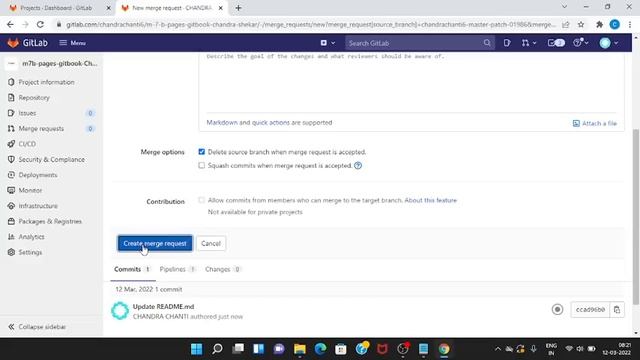Screen dimensions: 640x360
Task: Open the Windows Start menu
Action: [x=196, y=349]
